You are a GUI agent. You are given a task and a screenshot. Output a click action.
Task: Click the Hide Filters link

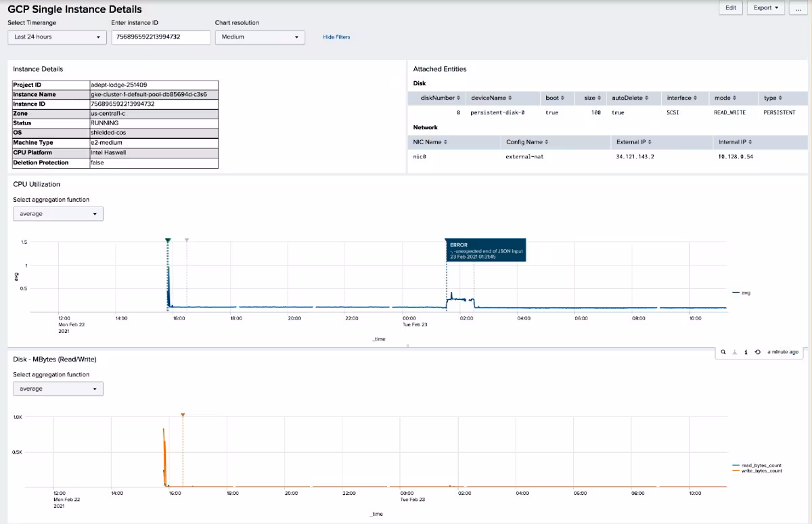336,37
